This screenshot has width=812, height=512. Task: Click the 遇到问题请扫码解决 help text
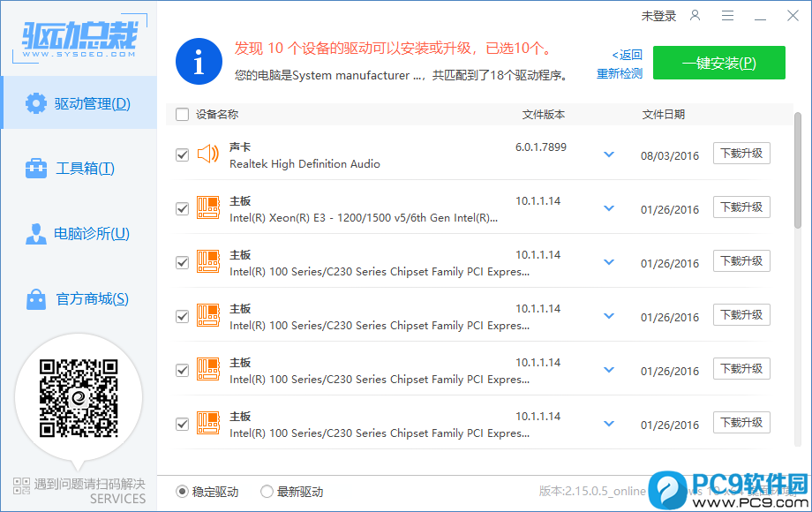point(90,484)
